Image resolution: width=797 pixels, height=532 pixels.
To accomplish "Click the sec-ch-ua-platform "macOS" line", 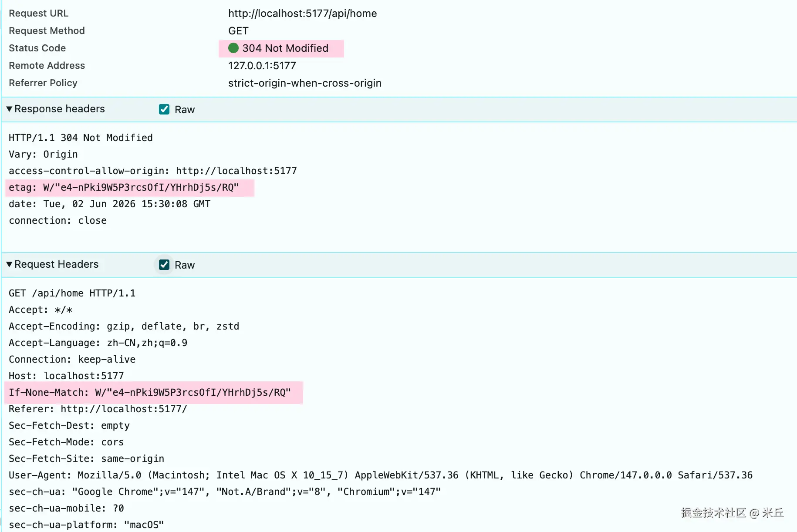I will point(86,525).
